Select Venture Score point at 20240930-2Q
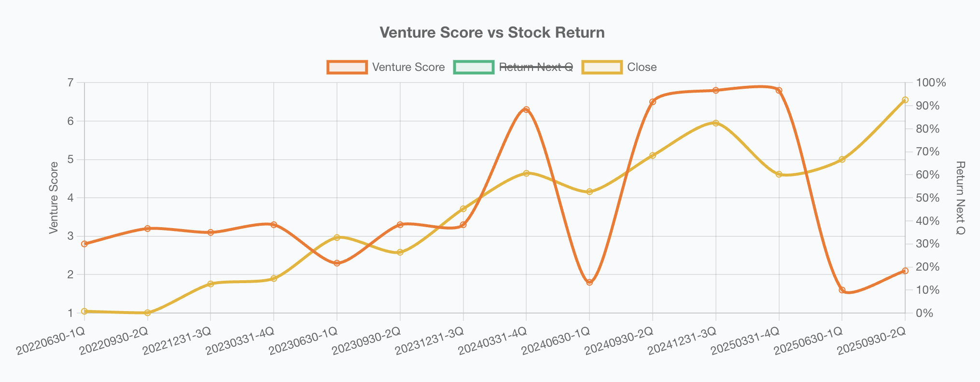Screen dimensions: 980x382 [x=653, y=102]
